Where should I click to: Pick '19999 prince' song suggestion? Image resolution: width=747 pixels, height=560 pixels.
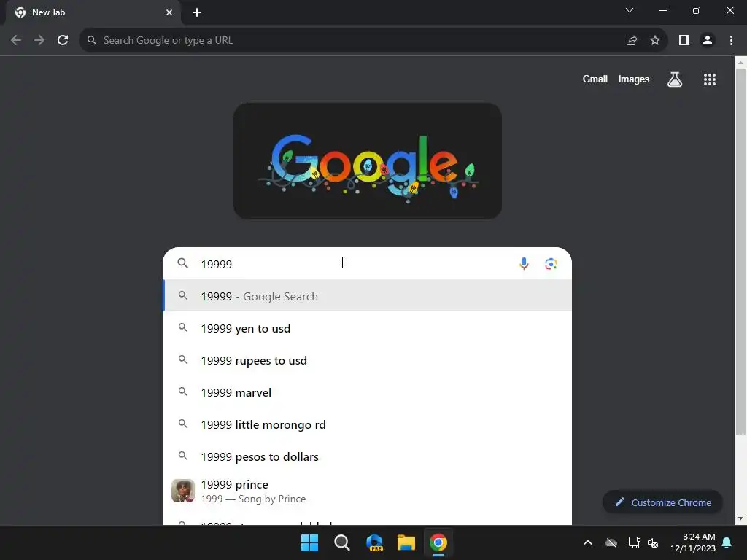(x=368, y=491)
